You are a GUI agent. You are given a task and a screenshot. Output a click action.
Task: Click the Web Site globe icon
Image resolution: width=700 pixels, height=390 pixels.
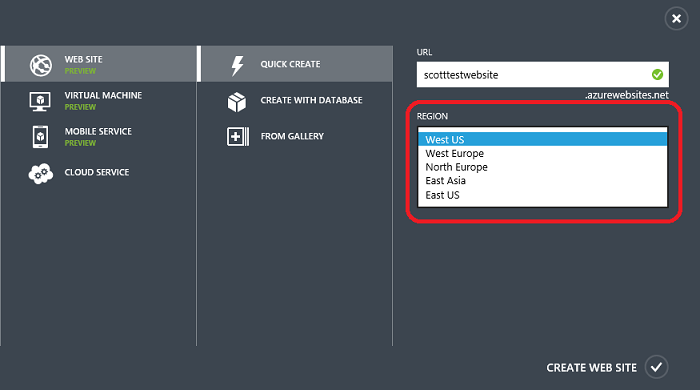(41, 65)
